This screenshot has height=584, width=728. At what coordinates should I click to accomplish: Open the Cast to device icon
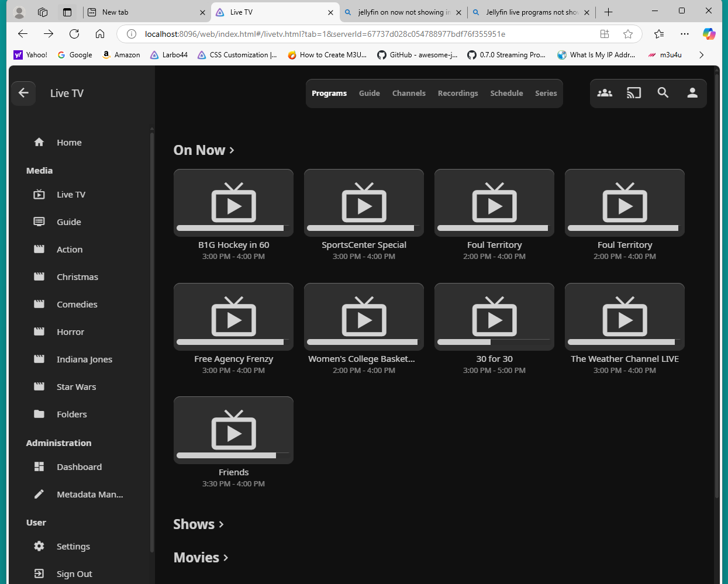(634, 93)
